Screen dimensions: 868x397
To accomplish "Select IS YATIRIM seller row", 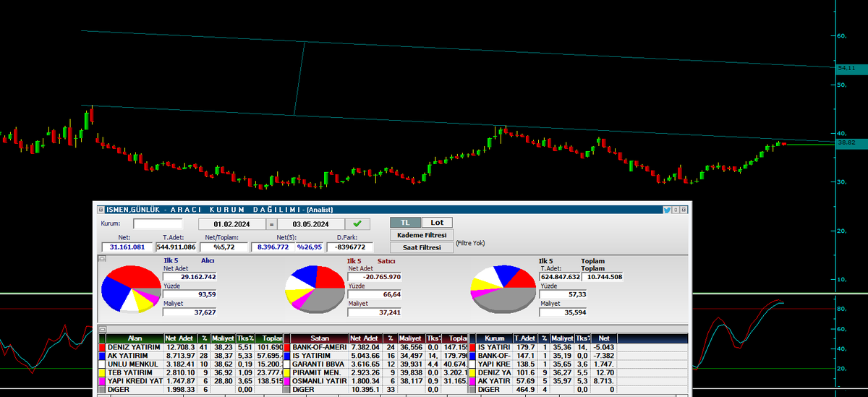I will 376,357.
